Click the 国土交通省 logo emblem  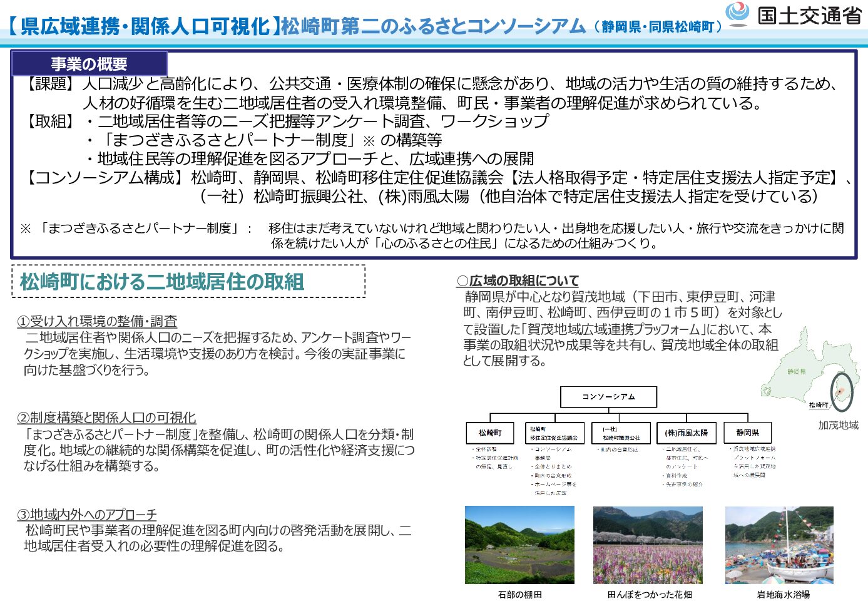[x=738, y=14]
